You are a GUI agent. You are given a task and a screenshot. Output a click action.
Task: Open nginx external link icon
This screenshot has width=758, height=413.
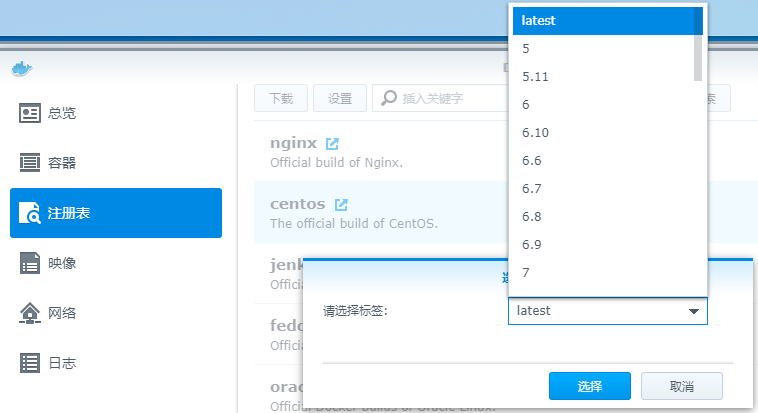coord(332,143)
